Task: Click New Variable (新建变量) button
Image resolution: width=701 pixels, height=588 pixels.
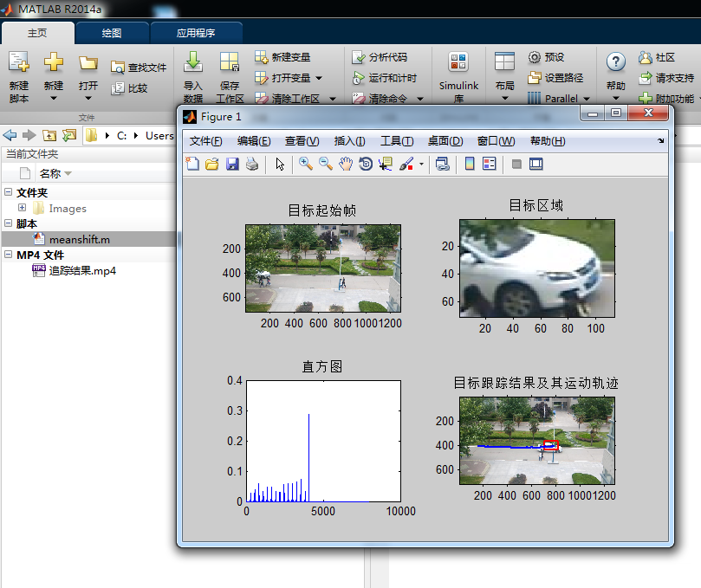Action: 282,57
